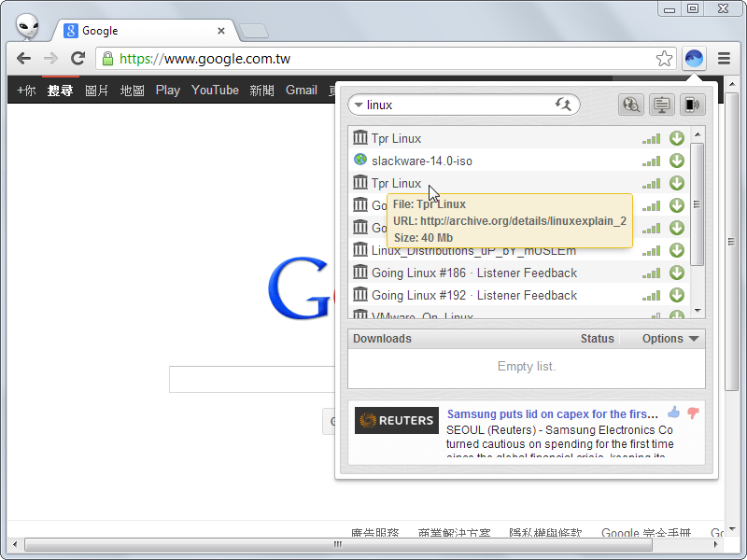The width and height of the screenshot is (747, 560).
Task: Download the slackware-14.0-iso result
Action: 676,161
